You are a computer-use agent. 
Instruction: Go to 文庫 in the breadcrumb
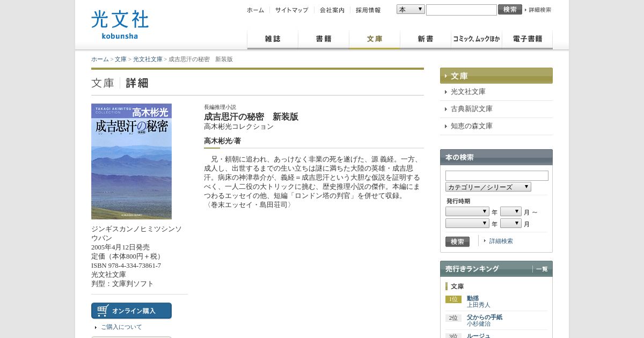[121, 59]
